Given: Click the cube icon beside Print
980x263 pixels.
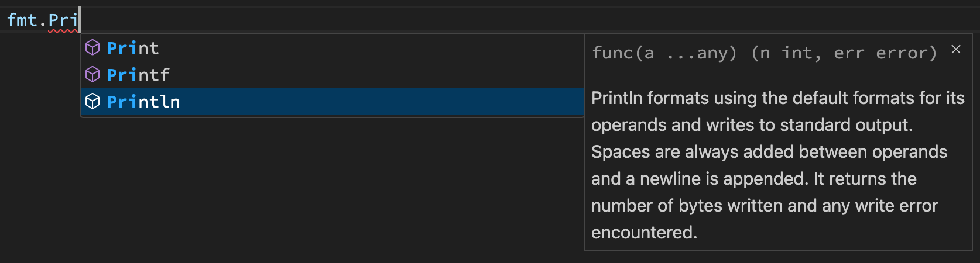Looking at the screenshot, I should tap(92, 47).
